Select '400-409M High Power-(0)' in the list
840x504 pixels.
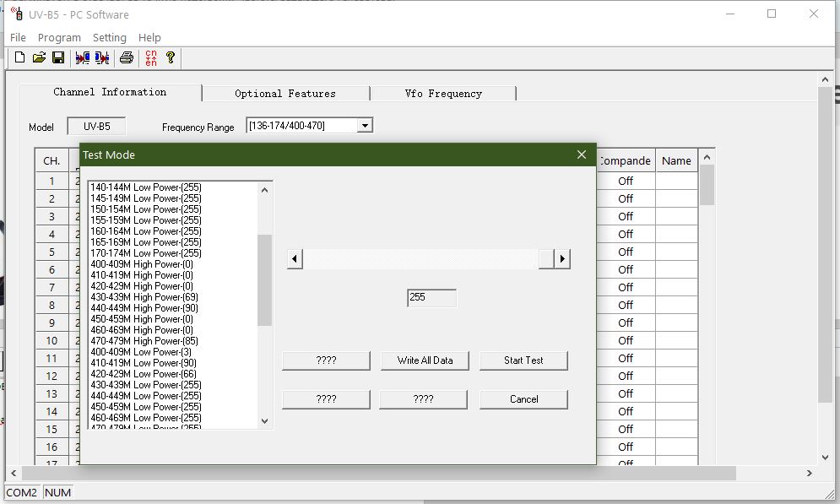142,264
